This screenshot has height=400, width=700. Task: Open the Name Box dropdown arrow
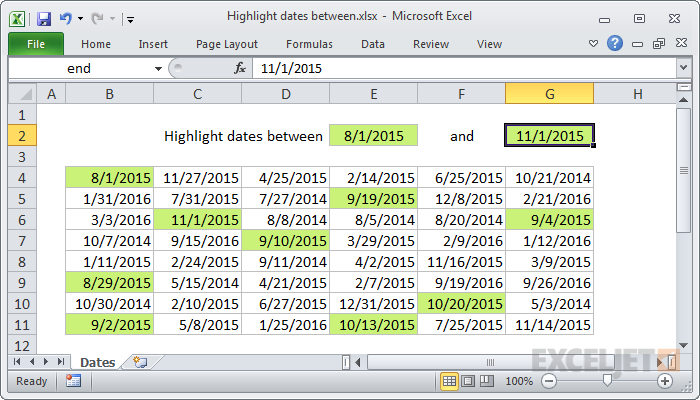158,69
